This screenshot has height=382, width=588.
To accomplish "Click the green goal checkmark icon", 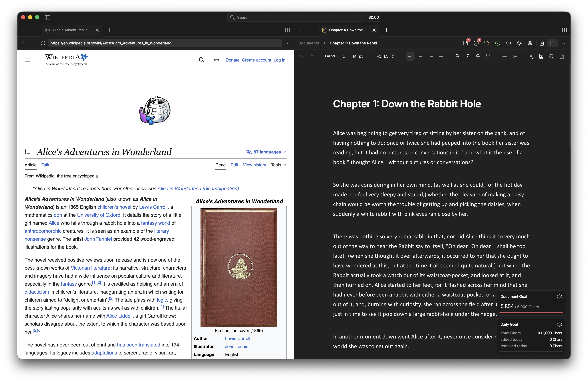I will 498,43.
